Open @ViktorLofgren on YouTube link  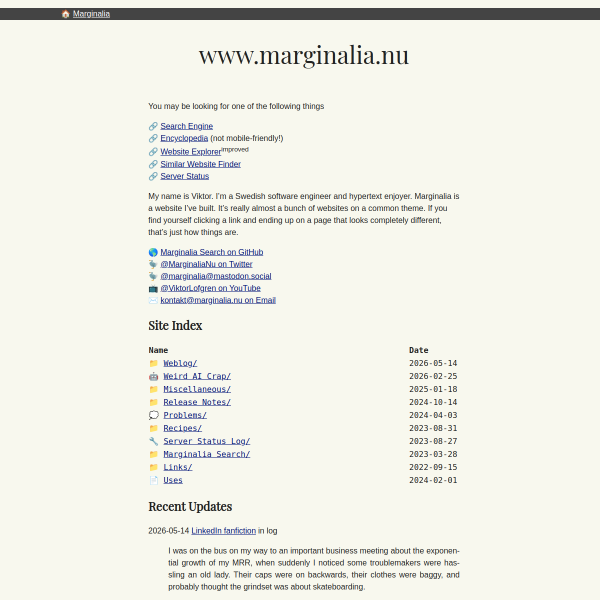tap(210, 288)
